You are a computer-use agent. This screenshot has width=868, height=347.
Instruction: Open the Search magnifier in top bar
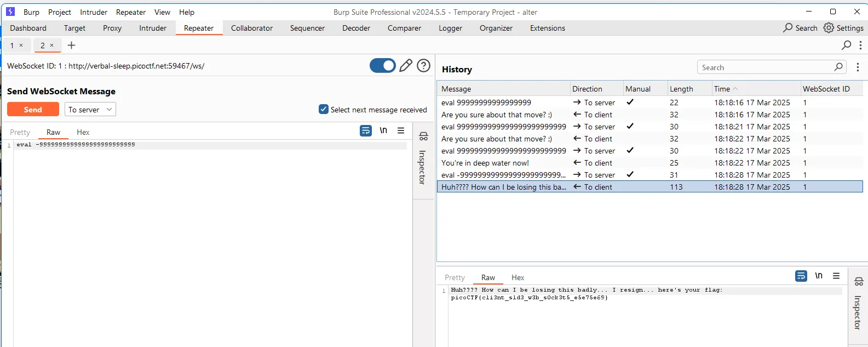point(788,27)
